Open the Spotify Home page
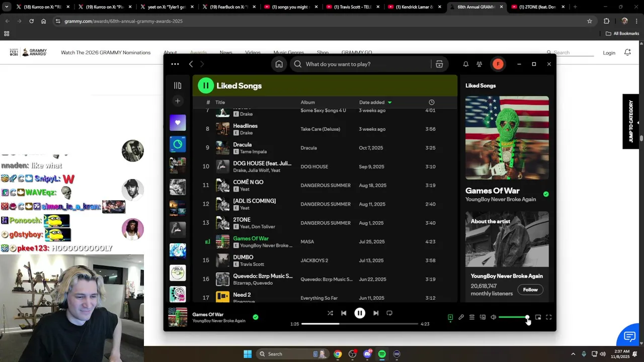 (279, 64)
